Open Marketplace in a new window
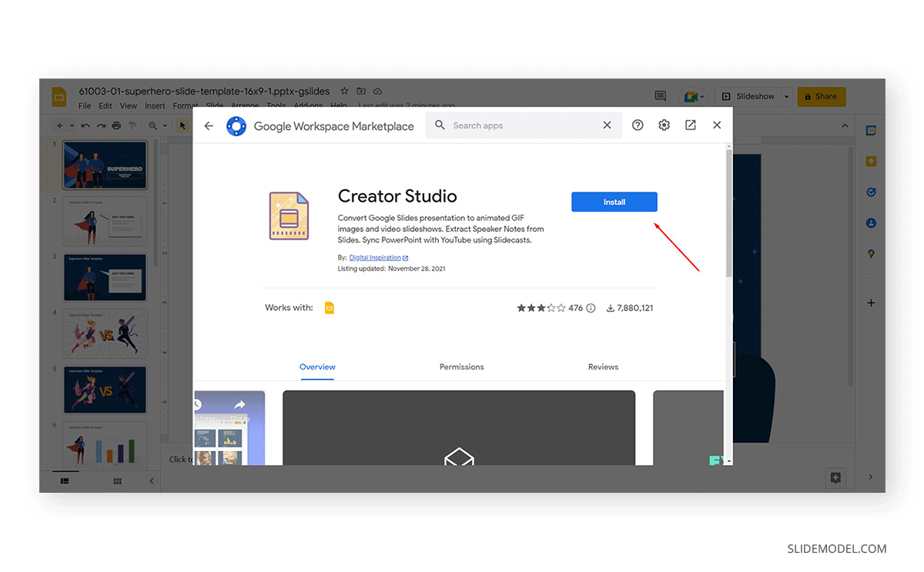The height and width of the screenshot is (572, 924). click(x=691, y=125)
